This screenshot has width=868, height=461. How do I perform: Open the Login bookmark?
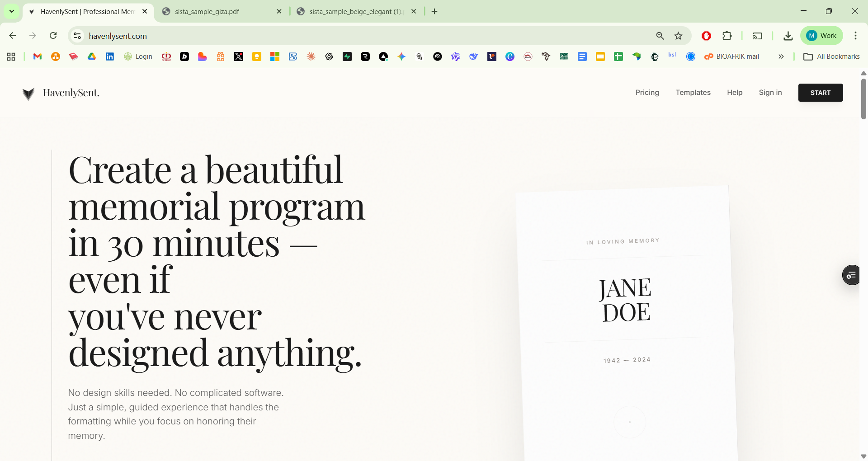pos(138,56)
